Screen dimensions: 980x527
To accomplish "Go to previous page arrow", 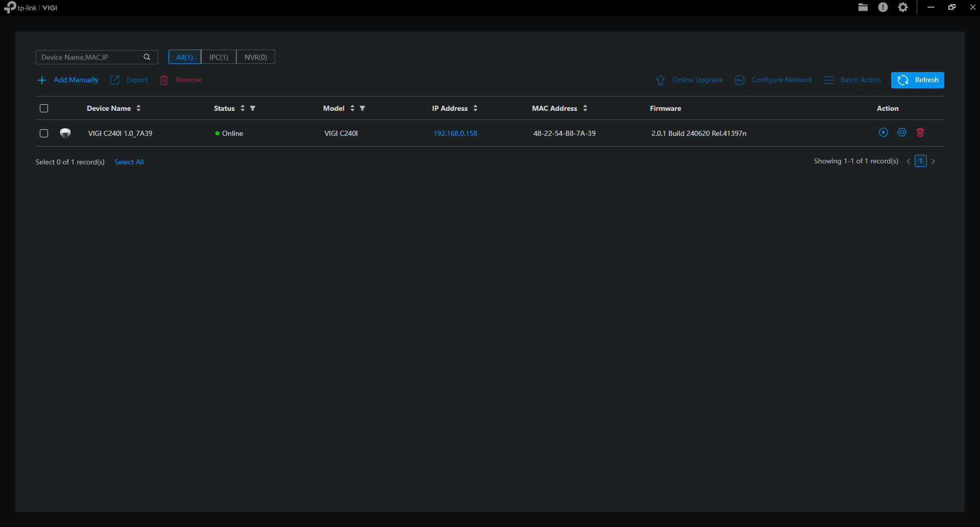I will click(909, 161).
